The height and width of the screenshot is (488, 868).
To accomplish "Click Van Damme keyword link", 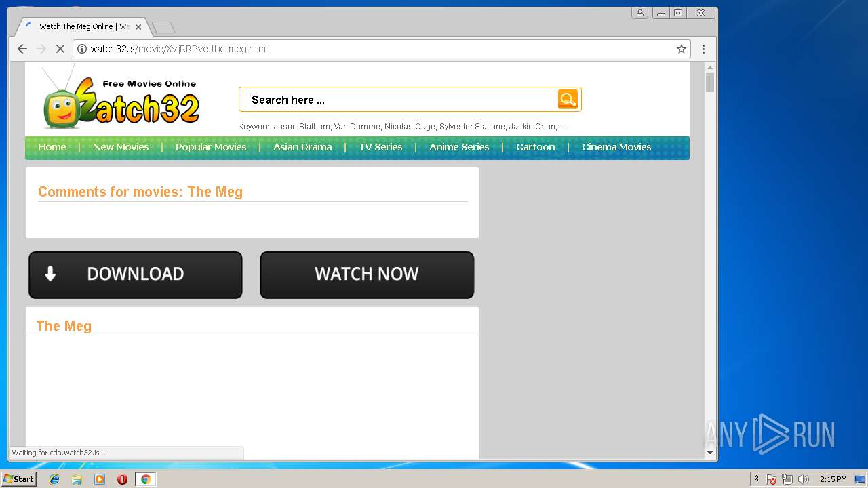I will point(357,127).
